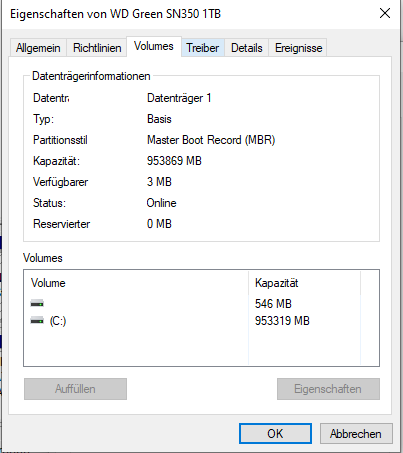Cancel via the Abbrechen button
This screenshot has height=453, width=403.
(x=356, y=434)
